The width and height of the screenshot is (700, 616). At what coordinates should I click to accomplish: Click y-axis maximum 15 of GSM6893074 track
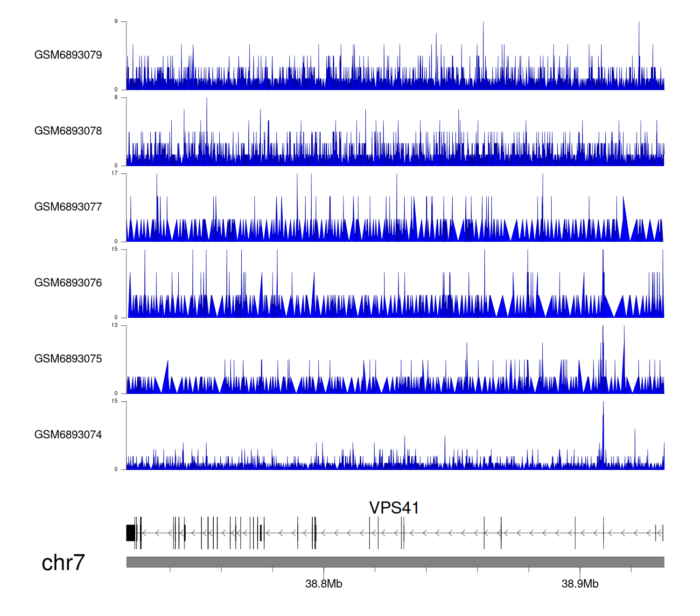(114, 401)
